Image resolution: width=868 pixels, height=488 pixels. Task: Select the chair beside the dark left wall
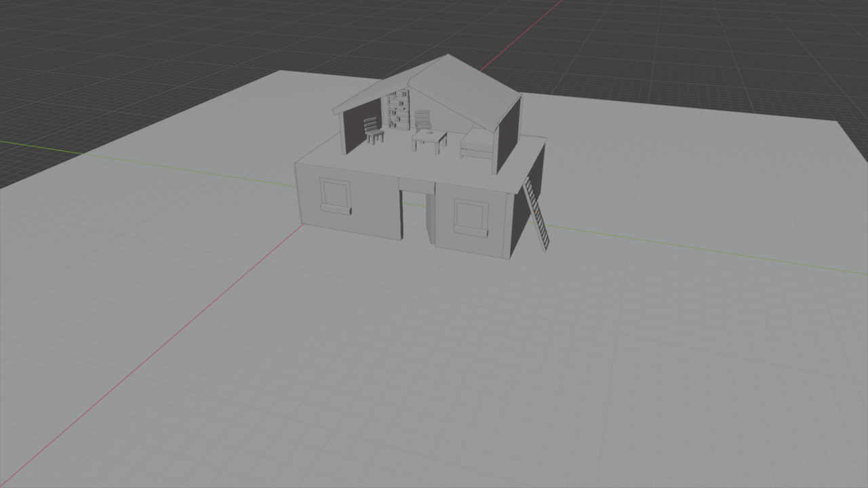tap(374, 131)
